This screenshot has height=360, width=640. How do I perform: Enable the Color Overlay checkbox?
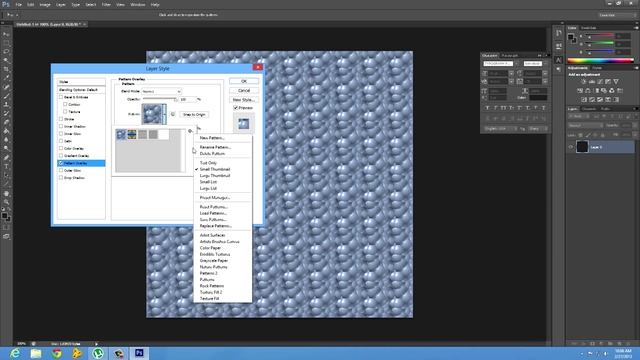[61, 148]
